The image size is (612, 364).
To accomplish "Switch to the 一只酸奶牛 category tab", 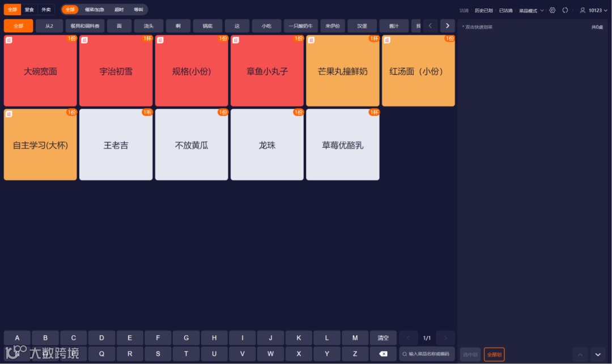I will pyautogui.click(x=300, y=25).
